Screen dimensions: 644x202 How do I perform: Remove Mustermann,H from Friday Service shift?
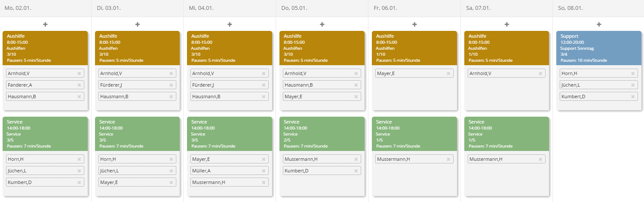pos(448,159)
